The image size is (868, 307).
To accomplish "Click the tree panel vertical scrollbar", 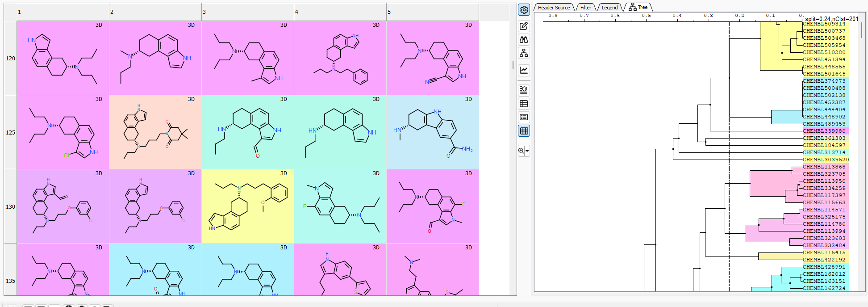I will [x=861, y=29].
